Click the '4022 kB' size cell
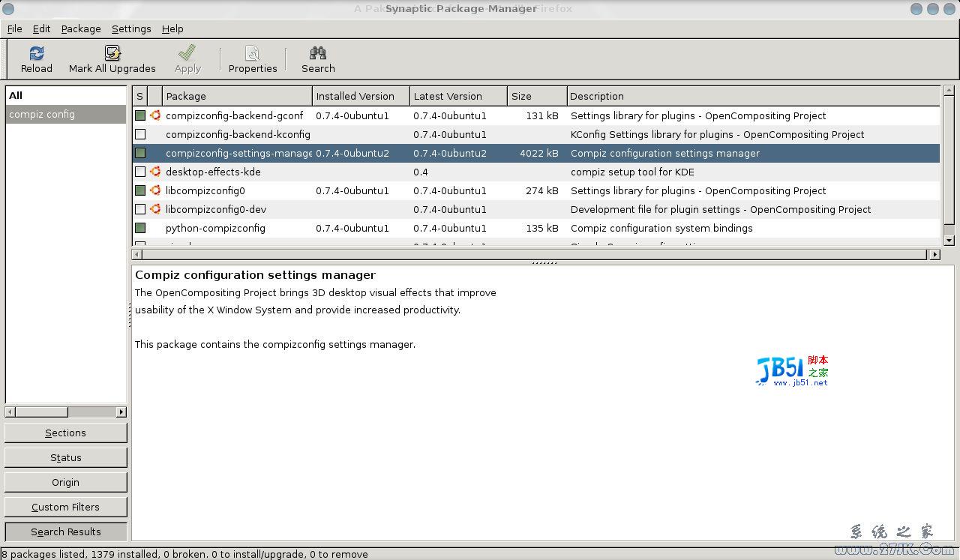 click(538, 153)
